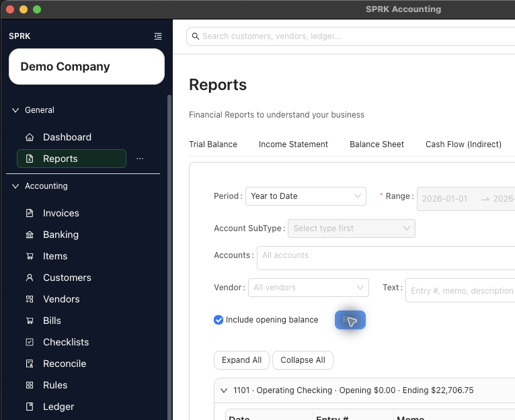Open the Period Year to Date dropdown
The width and height of the screenshot is (515, 420).
coord(306,196)
